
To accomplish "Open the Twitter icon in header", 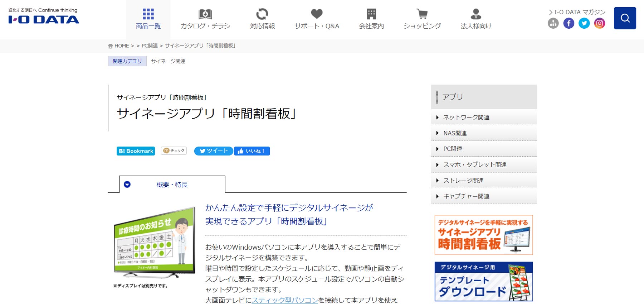I will [x=584, y=23].
